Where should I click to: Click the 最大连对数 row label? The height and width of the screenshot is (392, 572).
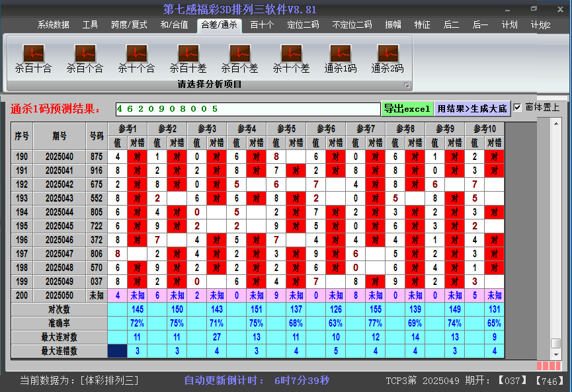[x=59, y=337]
